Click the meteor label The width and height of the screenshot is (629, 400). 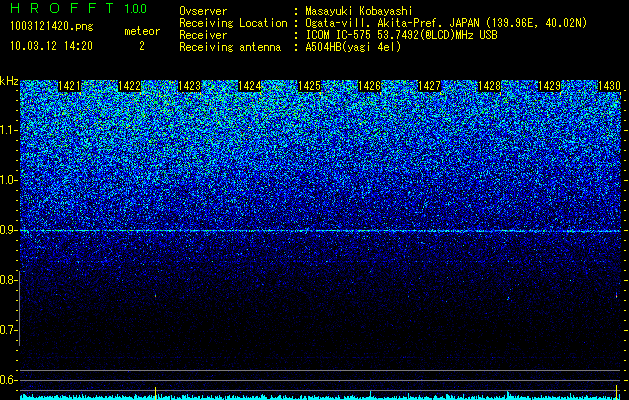coord(142,31)
